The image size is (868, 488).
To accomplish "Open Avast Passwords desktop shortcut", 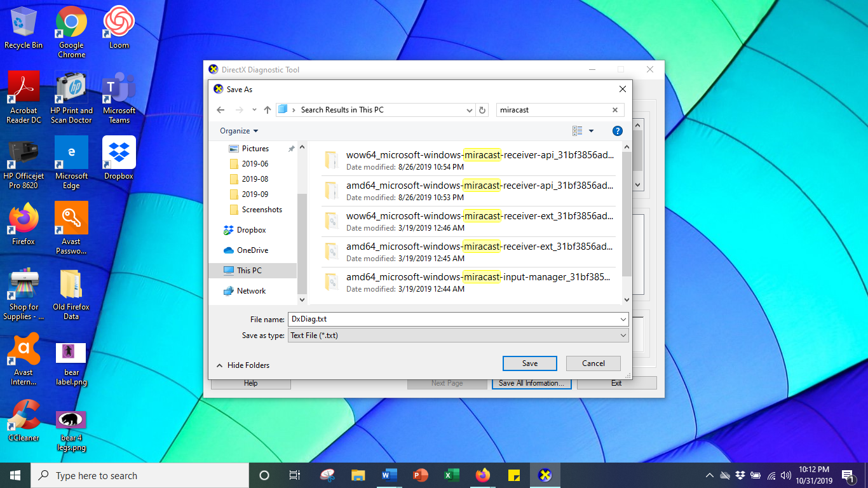I will pyautogui.click(x=71, y=228).
